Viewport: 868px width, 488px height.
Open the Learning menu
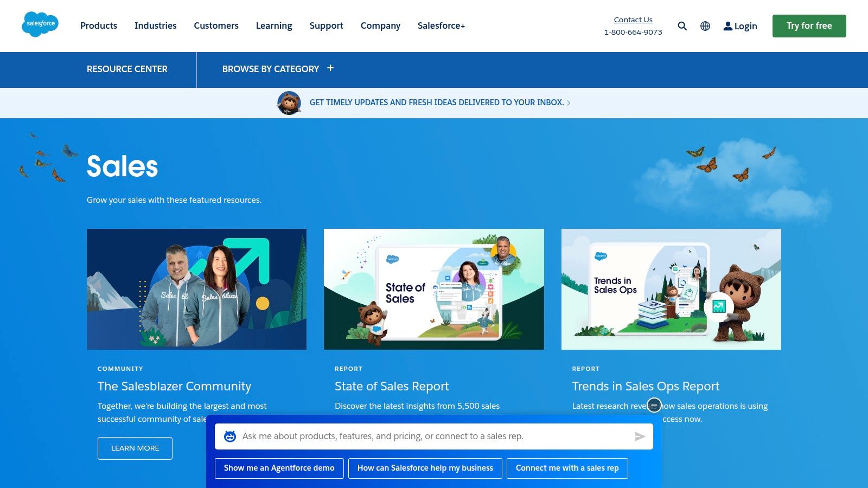274,25
